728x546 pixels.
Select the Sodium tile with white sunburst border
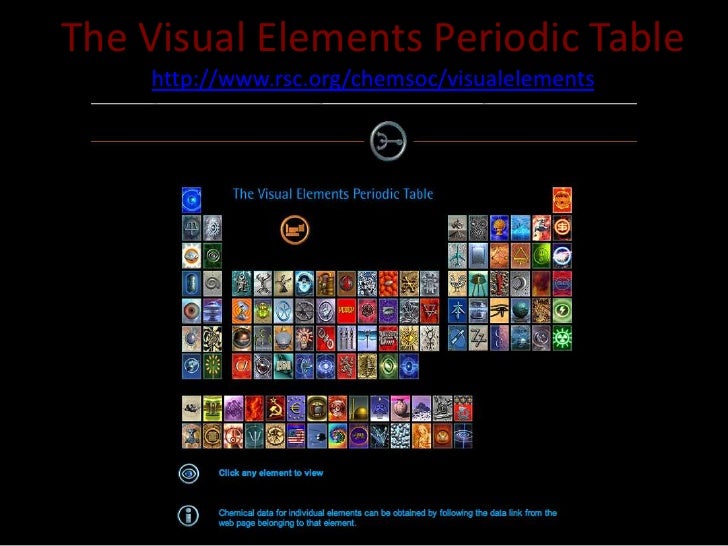[x=191, y=256]
